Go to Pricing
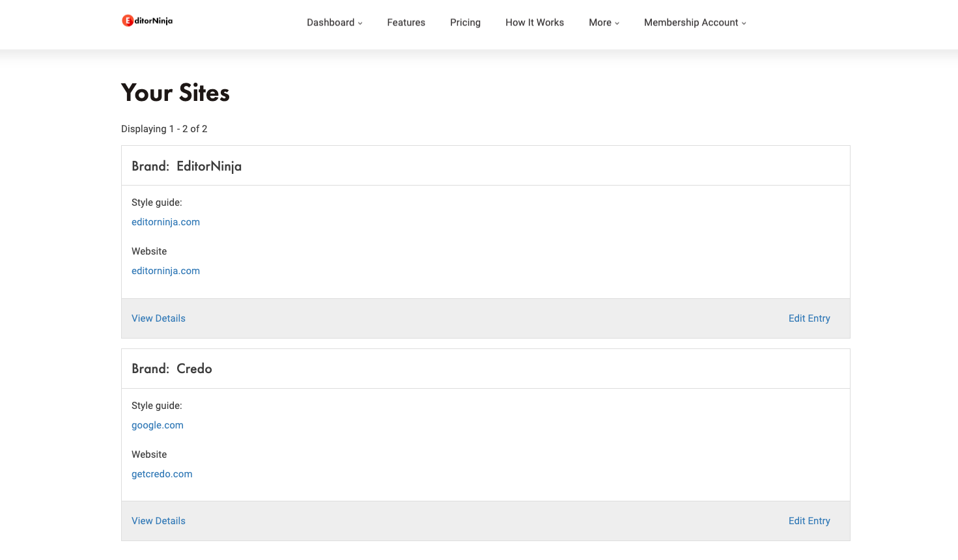This screenshot has width=958, height=560. click(465, 22)
